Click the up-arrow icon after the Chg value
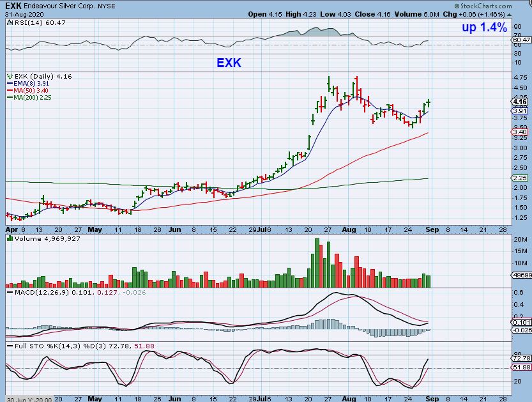Image resolution: width=532 pixels, height=402 pixels. click(509, 15)
